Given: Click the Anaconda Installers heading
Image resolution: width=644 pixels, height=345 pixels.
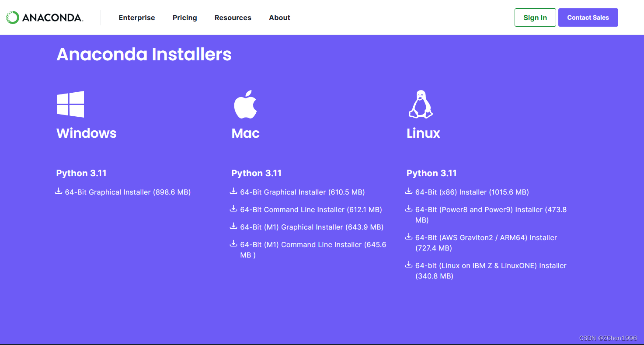Looking at the screenshot, I should coord(144,54).
